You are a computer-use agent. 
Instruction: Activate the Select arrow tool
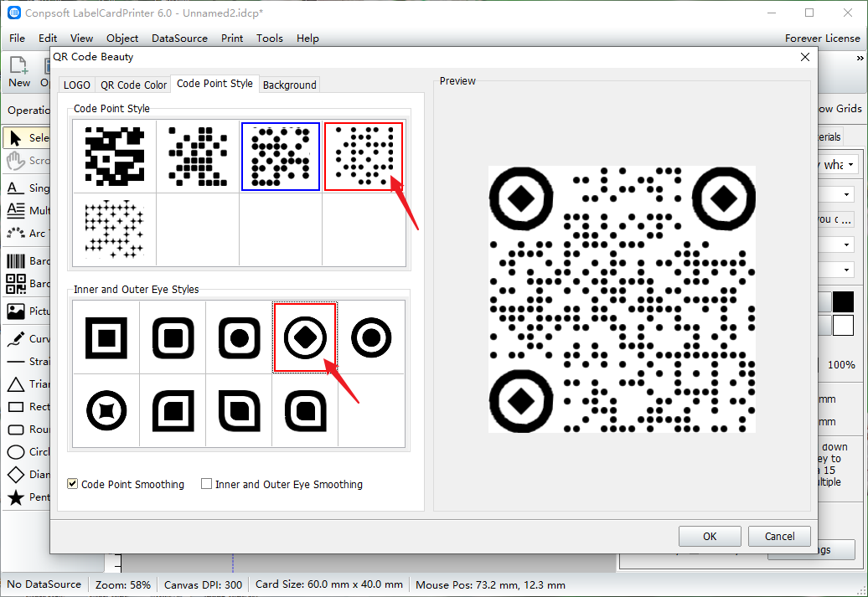point(26,138)
